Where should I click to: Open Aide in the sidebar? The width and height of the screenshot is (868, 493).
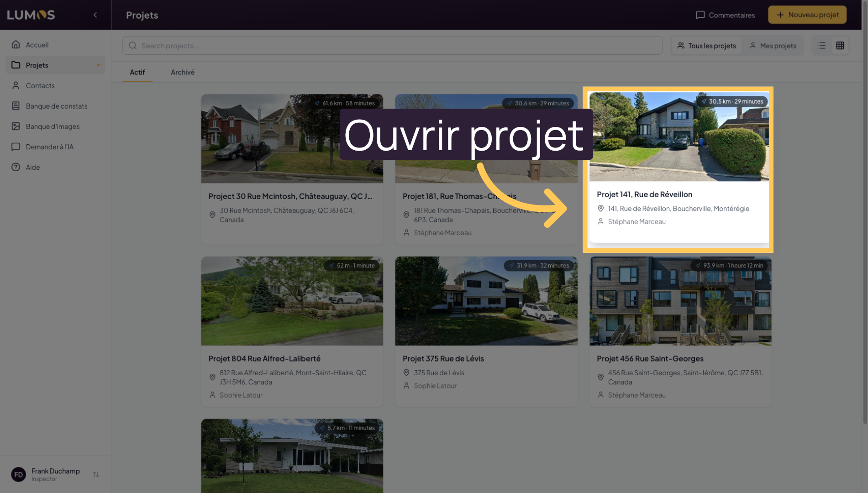55,168
